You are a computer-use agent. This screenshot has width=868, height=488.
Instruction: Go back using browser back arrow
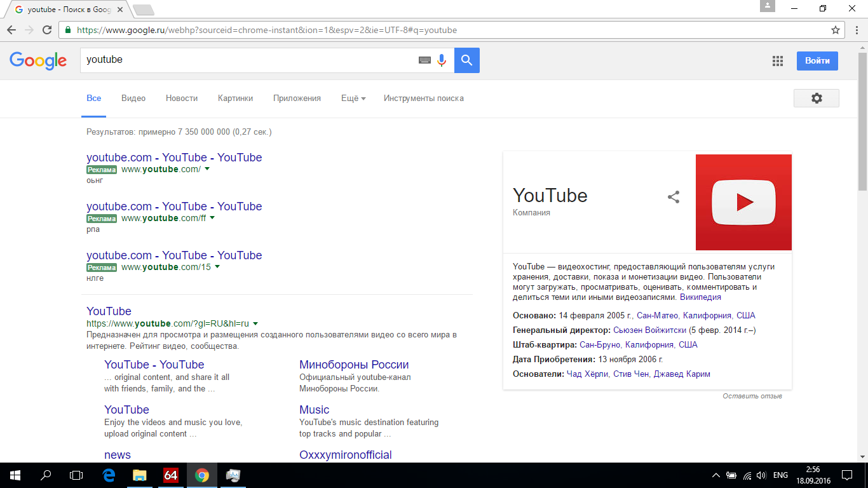tap(11, 30)
